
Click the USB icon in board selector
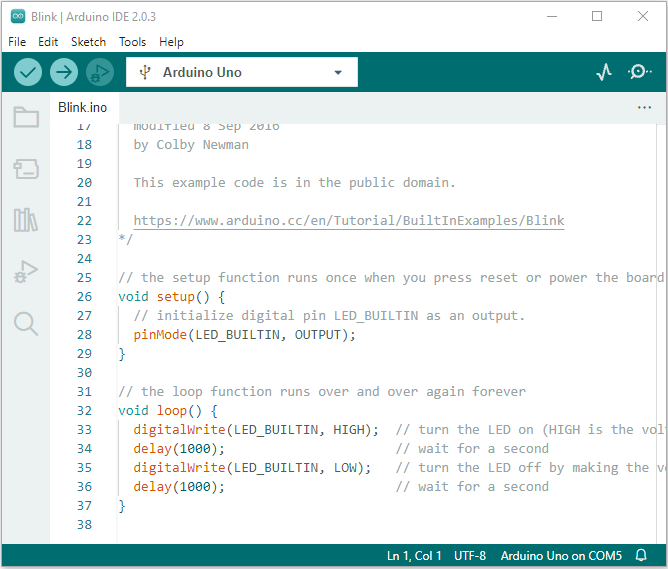(x=145, y=72)
